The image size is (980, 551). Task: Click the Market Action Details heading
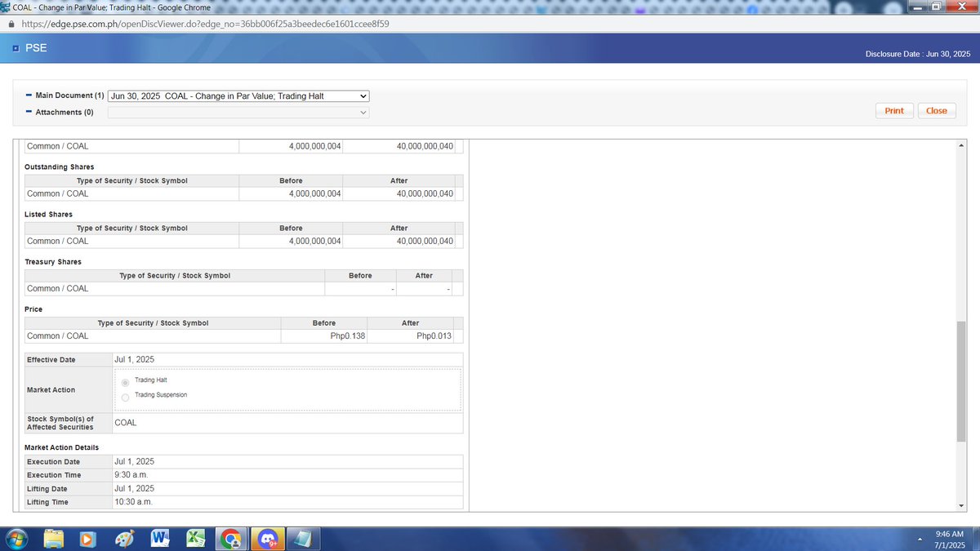pos(61,447)
